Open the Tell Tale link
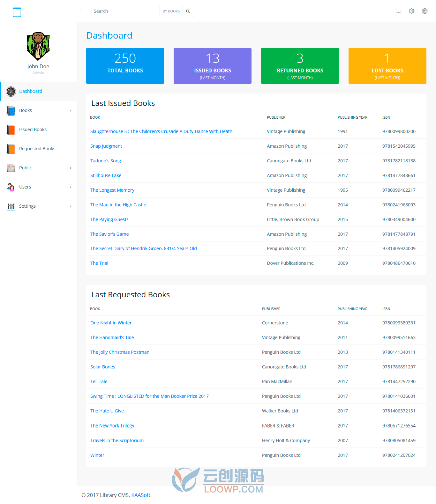Screen dimensions: 436x504 [x=99, y=382]
